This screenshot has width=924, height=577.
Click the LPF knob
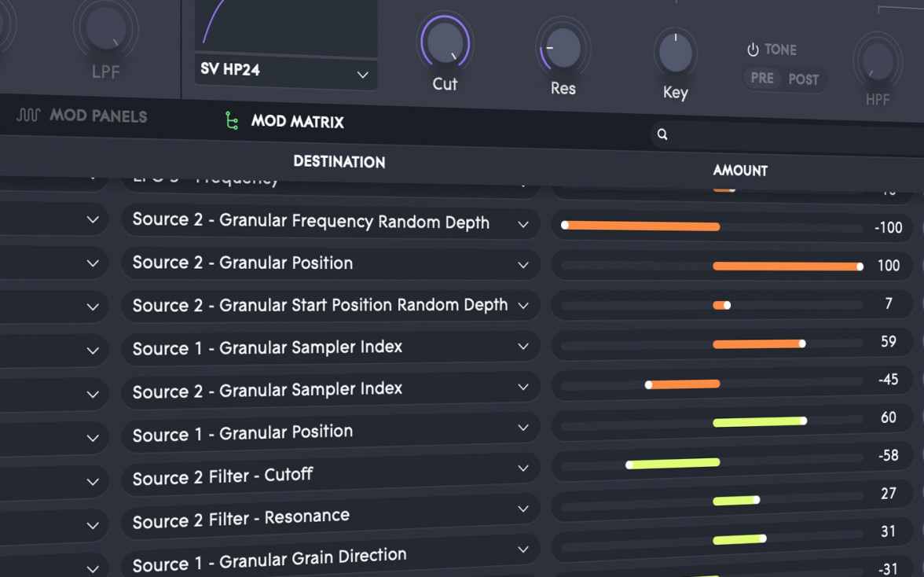coord(106,28)
